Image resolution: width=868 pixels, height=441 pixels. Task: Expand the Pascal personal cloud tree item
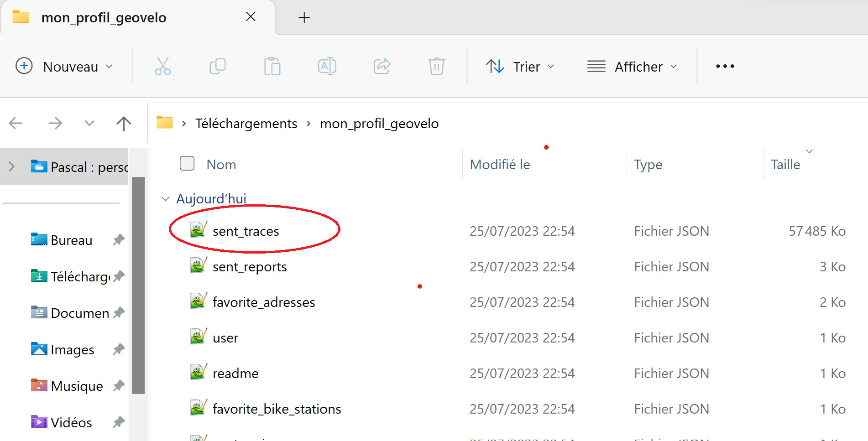(11, 166)
